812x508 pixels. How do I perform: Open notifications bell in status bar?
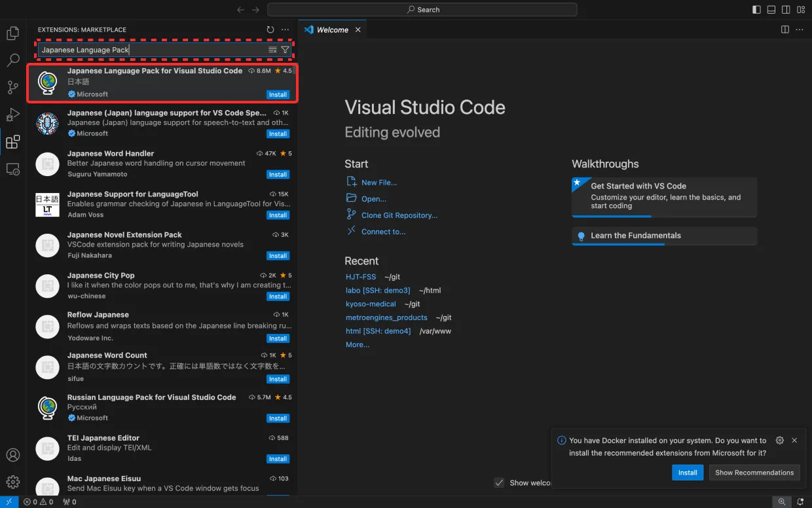pos(801,502)
